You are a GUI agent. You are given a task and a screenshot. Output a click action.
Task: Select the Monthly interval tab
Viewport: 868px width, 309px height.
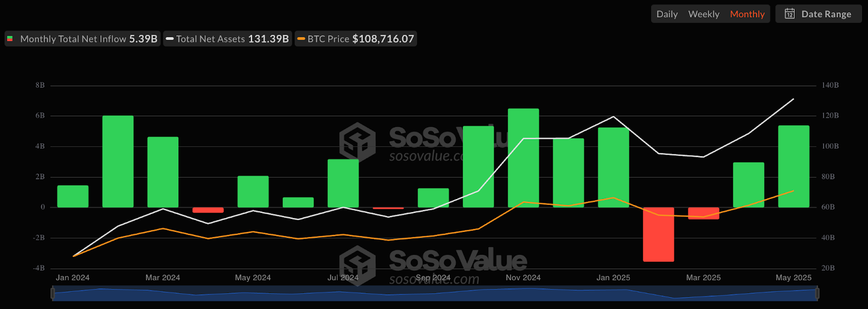coord(747,14)
